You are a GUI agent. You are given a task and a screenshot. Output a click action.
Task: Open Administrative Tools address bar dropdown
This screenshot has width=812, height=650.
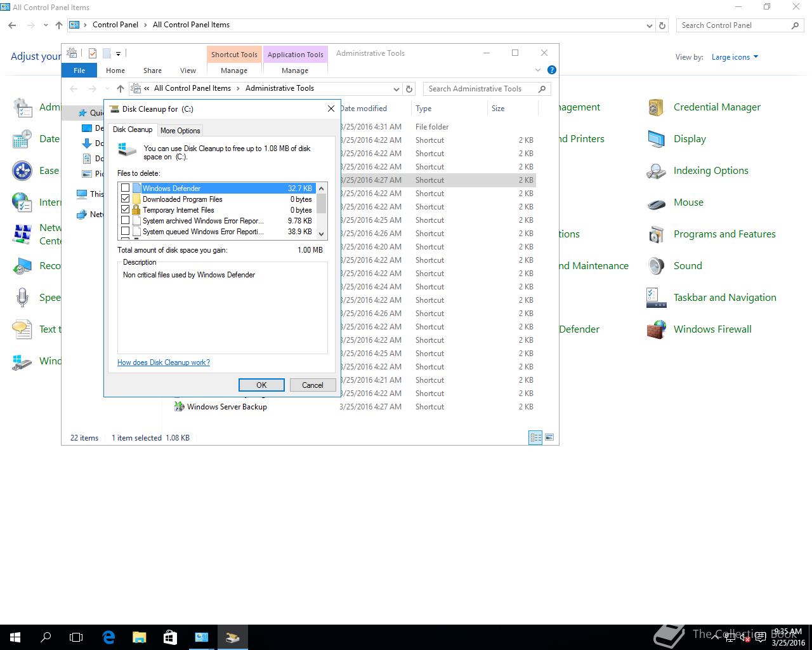[x=396, y=89]
